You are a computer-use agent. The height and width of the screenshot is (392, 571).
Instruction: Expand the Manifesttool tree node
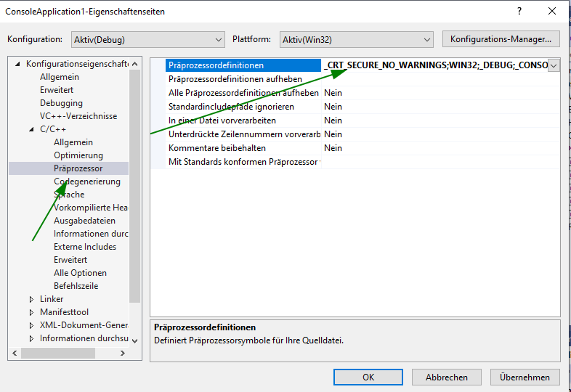(x=31, y=312)
